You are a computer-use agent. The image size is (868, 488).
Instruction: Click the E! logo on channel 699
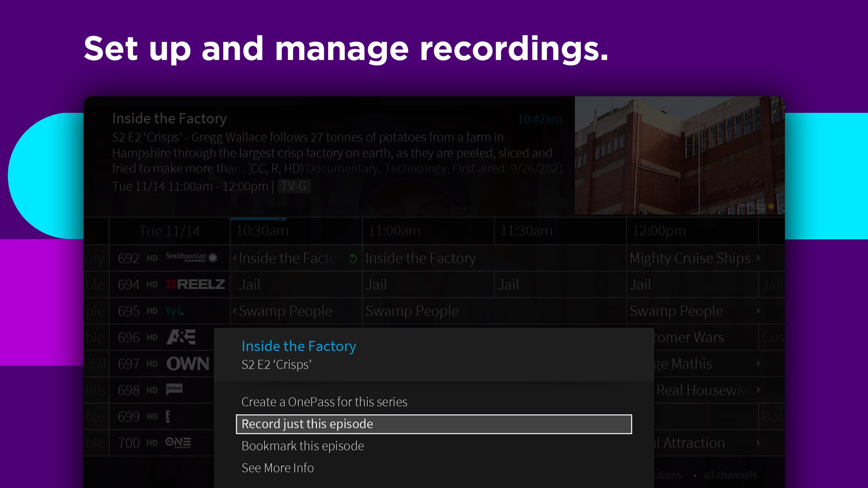[167, 417]
